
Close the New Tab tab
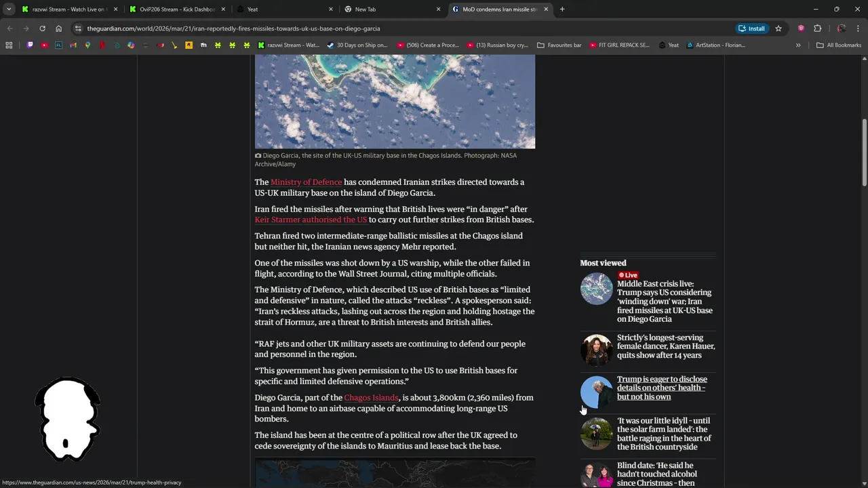pyautogui.click(x=438, y=9)
